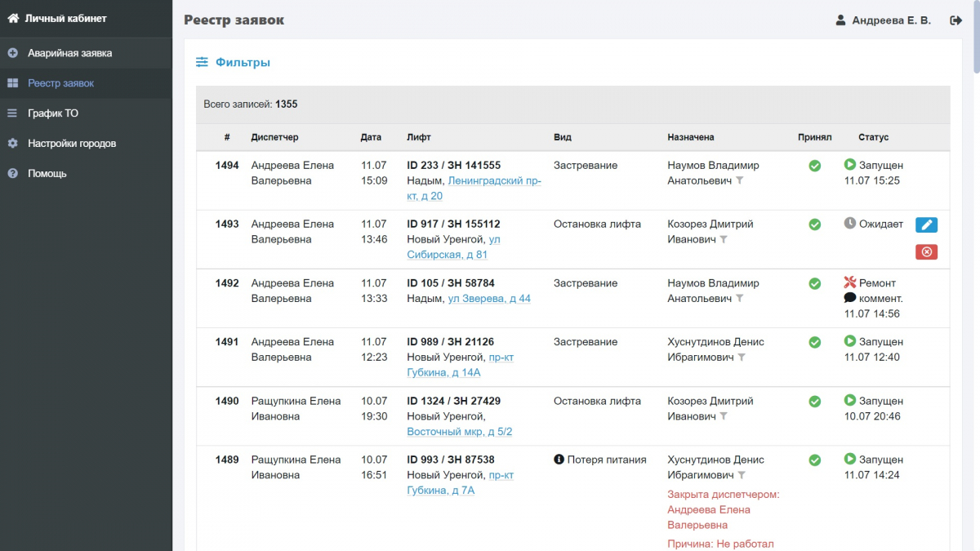The height and width of the screenshot is (551, 980).
Task: Click the logout icon in the header
Action: click(x=955, y=20)
